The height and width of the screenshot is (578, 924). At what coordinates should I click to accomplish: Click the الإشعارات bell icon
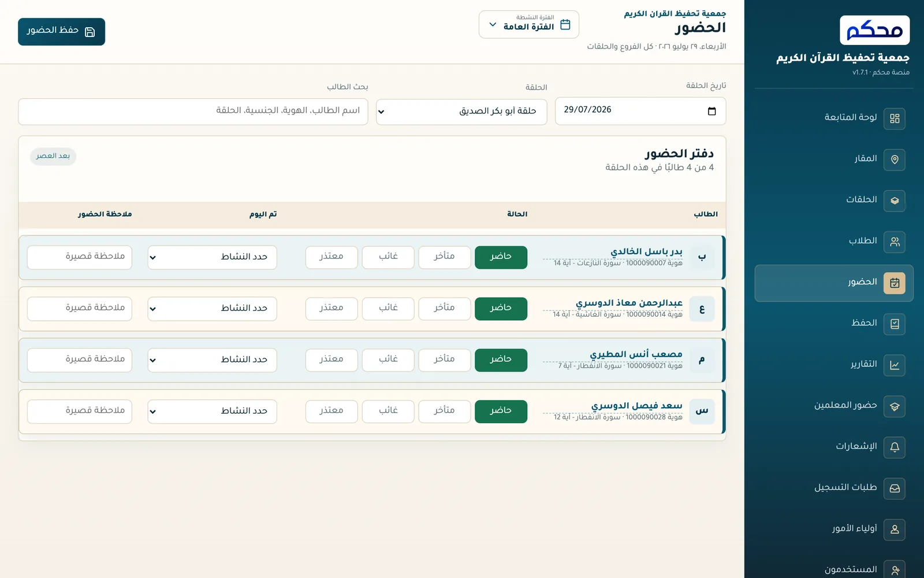click(895, 447)
